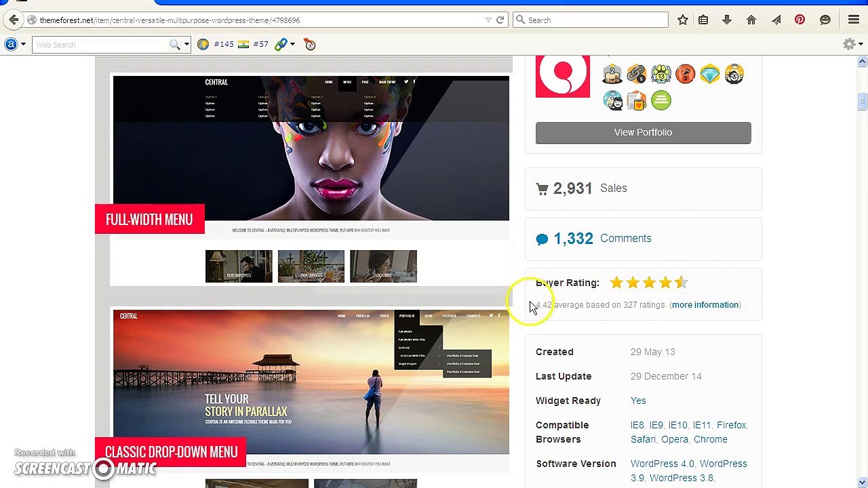The width and height of the screenshot is (868, 488).
Task: Click the '29 December 14' update date
Action: pyautogui.click(x=666, y=376)
